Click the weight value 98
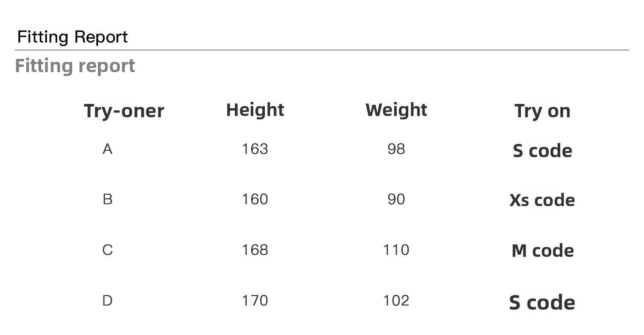 tap(396, 149)
